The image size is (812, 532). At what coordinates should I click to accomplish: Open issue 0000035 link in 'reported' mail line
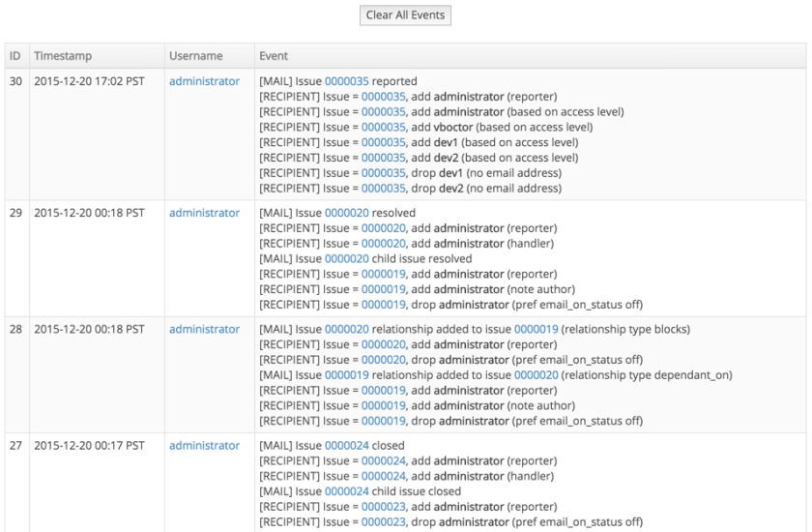coord(346,81)
